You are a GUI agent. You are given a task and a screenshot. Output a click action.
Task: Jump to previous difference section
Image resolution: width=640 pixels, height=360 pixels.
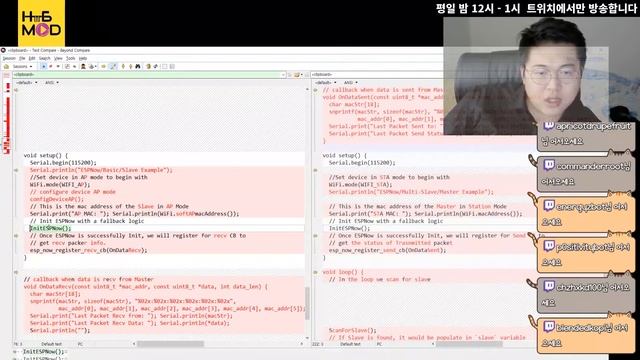(131, 66)
